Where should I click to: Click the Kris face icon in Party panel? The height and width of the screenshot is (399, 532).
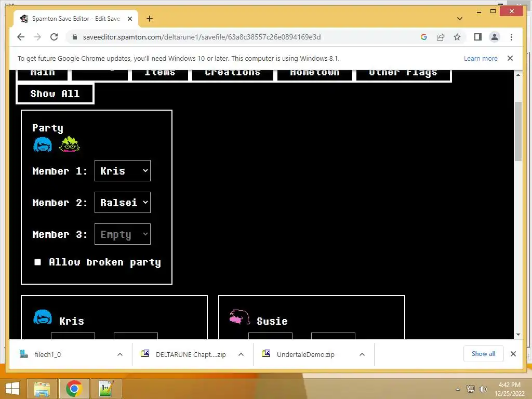pyautogui.click(x=43, y=145)
